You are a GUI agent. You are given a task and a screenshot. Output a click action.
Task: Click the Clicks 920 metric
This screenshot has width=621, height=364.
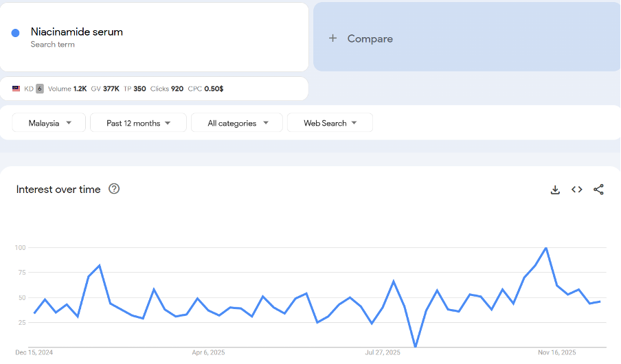point(167,89)
